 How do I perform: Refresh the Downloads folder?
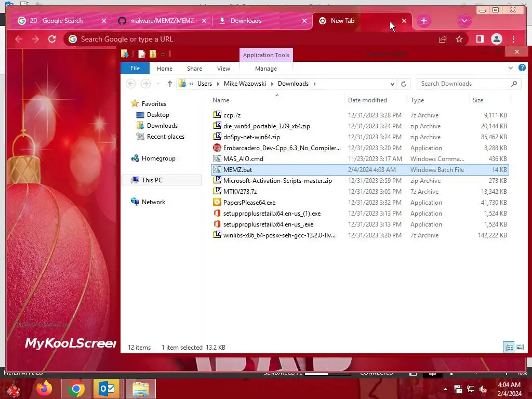click(x=404, y=84)
